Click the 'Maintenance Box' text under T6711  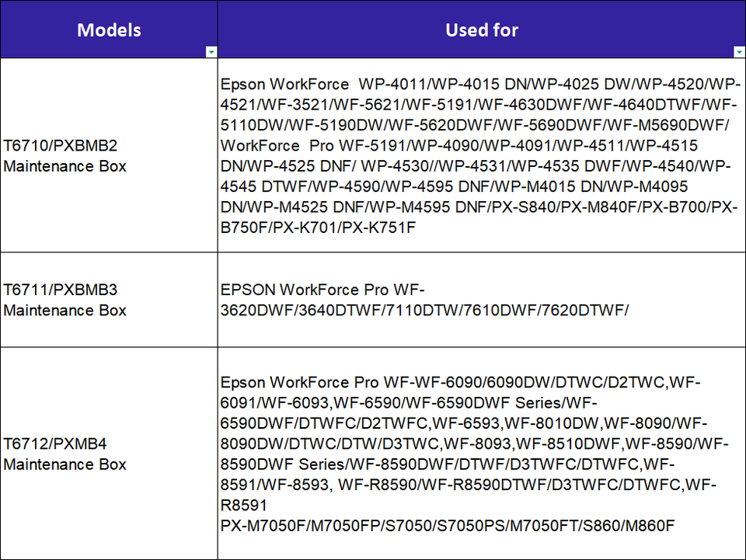[64, 311]
